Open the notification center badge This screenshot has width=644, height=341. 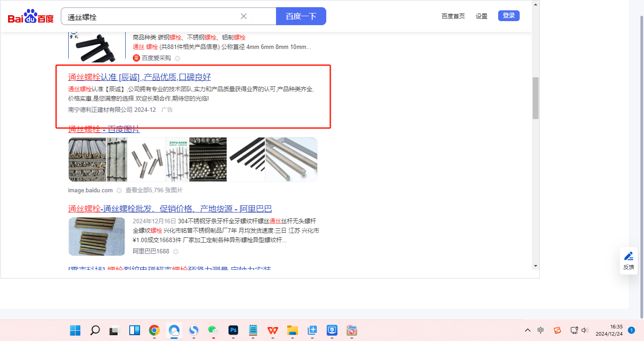(x=631, y=330)
